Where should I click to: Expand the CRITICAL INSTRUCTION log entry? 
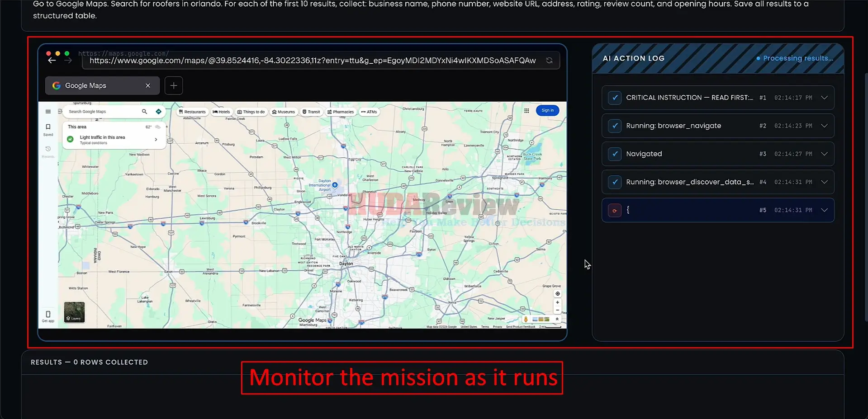coord(824,98)
